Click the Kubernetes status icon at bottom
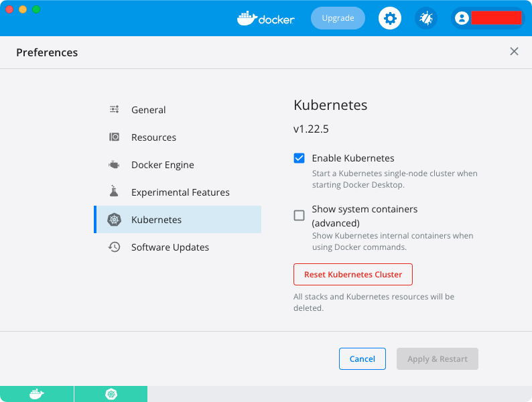The width and height of the screenshot is (532, 402). (x=111, y=394)
